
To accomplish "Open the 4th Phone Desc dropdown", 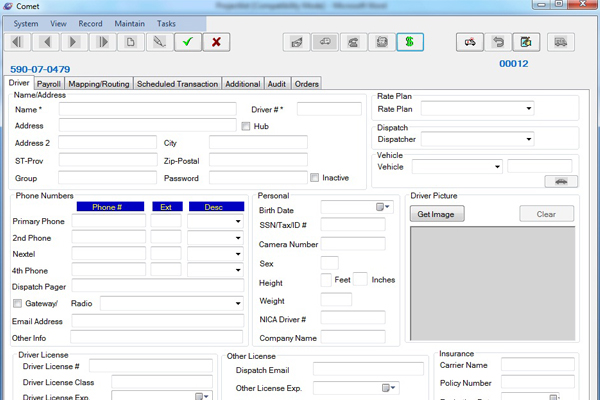I will click(238, 270).
